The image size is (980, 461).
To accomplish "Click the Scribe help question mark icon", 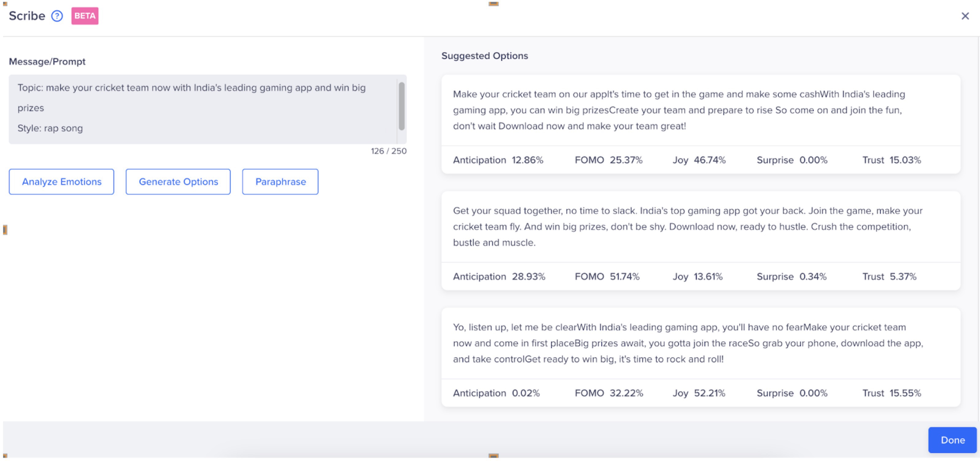I will coord(57,16).
